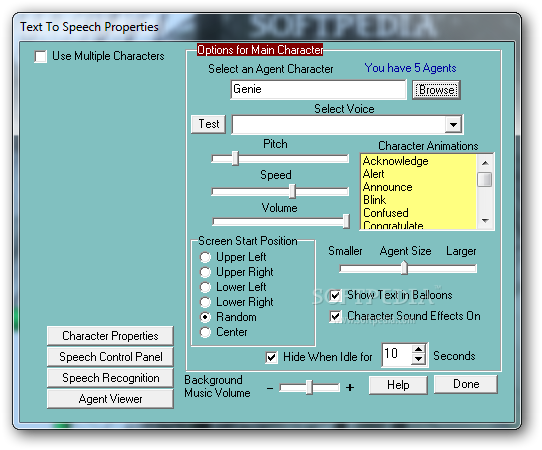Click the Volume slider thumb
542x450 pixels.
tap(346, 221)
